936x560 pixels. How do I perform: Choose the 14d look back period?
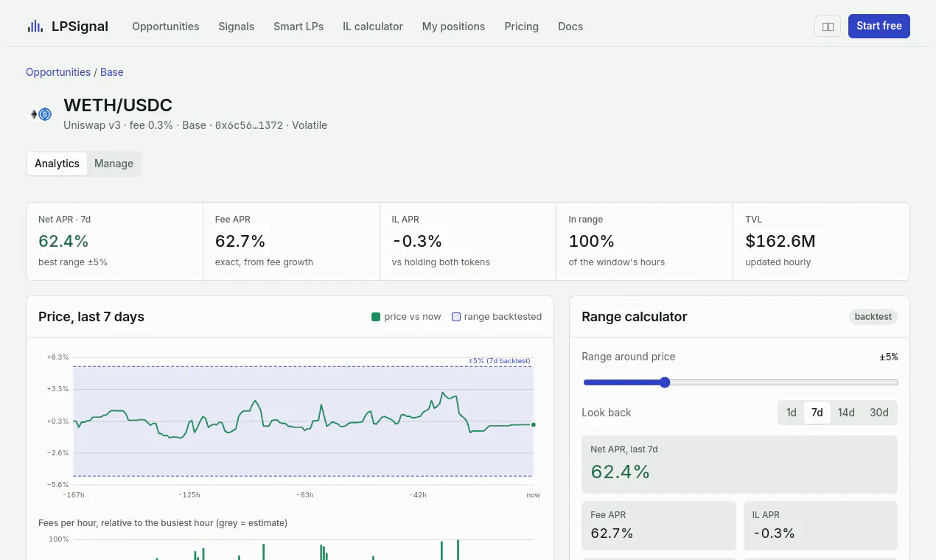846,413
